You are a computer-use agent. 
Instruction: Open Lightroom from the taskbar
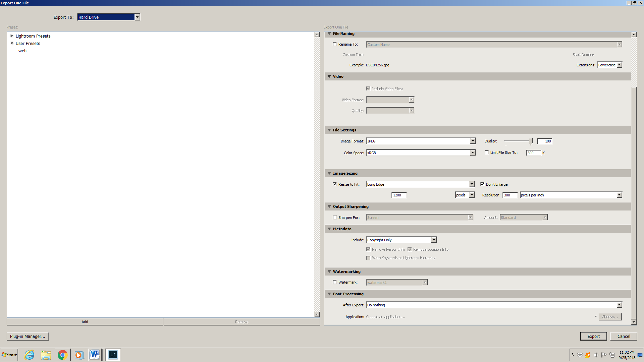[x=113, y=355]
